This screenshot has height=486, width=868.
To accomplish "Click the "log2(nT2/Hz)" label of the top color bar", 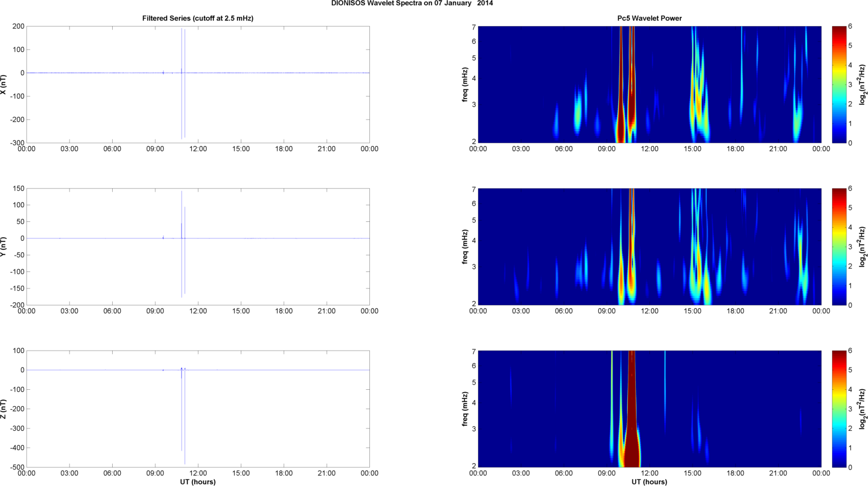I will (863, 84).
